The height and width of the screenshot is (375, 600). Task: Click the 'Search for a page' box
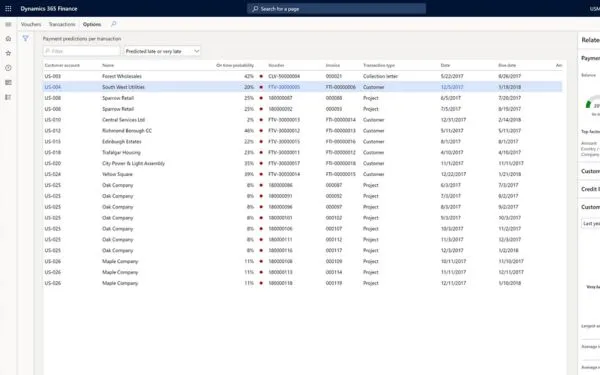click(x=336, y=8)
